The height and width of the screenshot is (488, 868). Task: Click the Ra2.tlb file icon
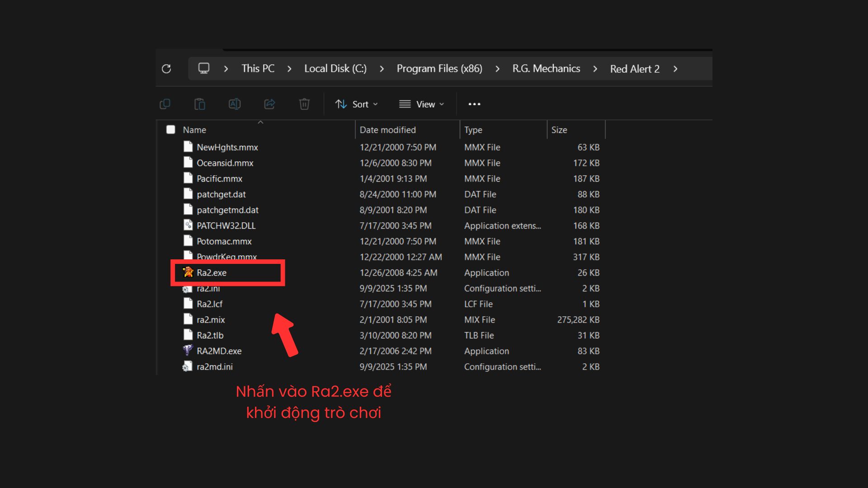188,335
